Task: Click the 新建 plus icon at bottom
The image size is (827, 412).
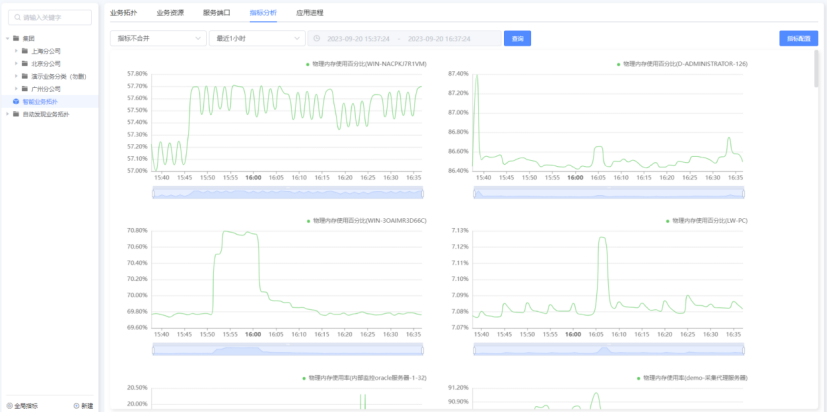Action: [x=76, y=406]
